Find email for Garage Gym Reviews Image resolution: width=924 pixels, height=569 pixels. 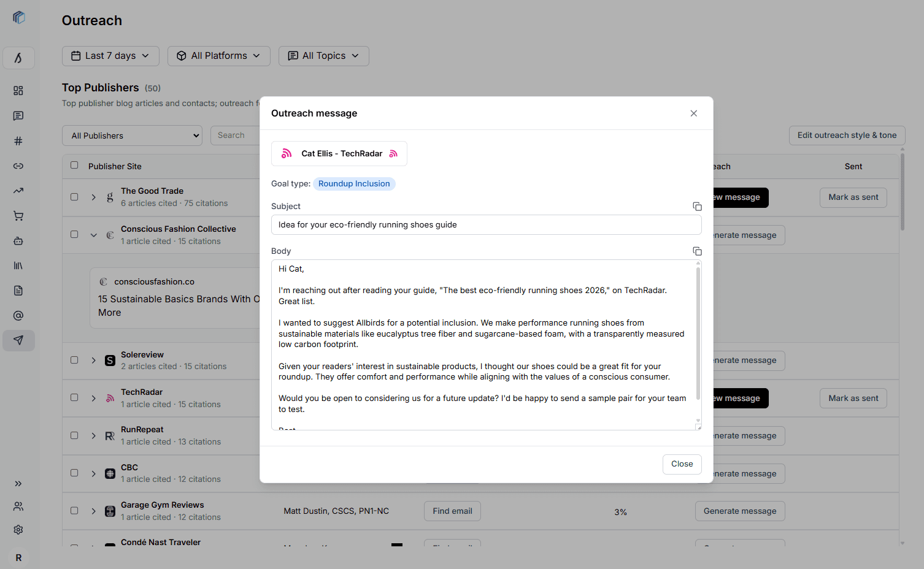click(x=452, y=511)
